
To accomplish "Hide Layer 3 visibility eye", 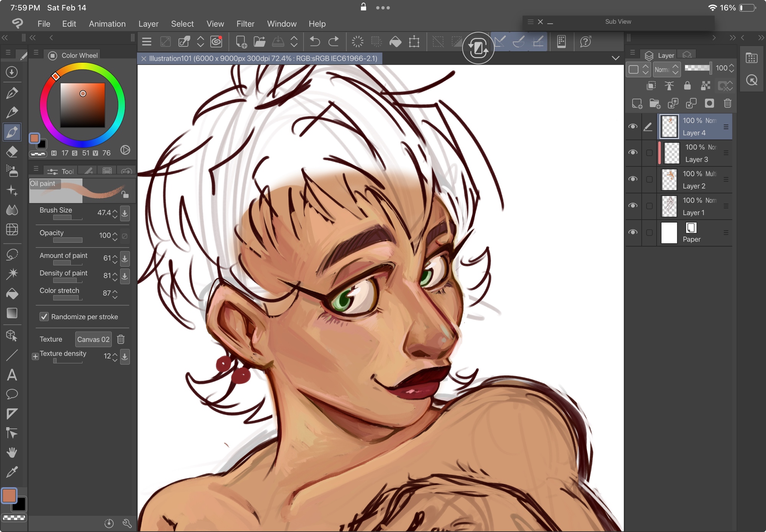I will (x=633, y=152).
